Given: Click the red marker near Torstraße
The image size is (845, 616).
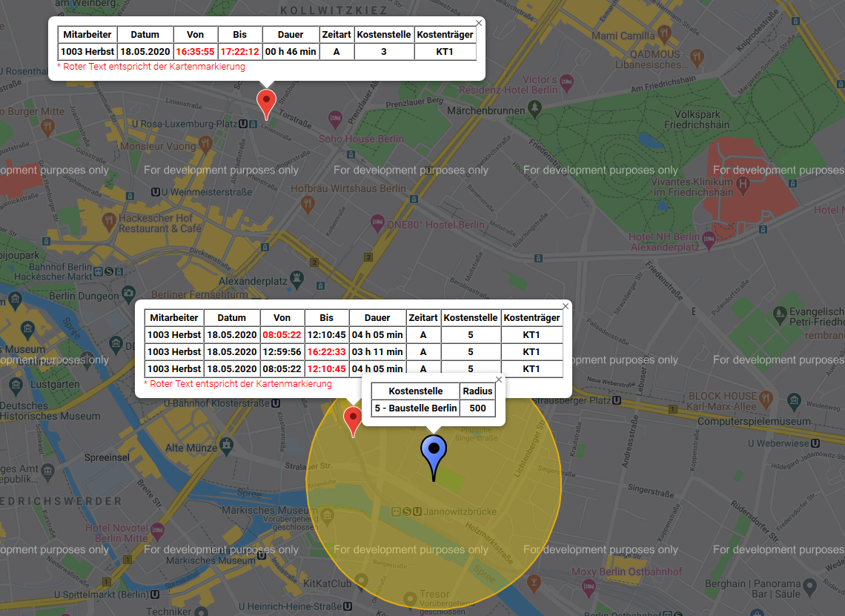Looking at the screenshot, I should [x=266, y=102].
